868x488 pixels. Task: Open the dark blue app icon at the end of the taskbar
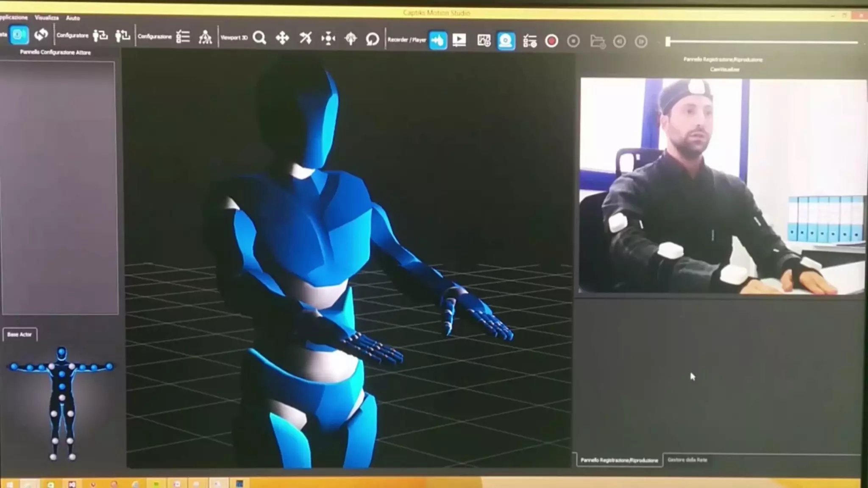tap(239, 483)
